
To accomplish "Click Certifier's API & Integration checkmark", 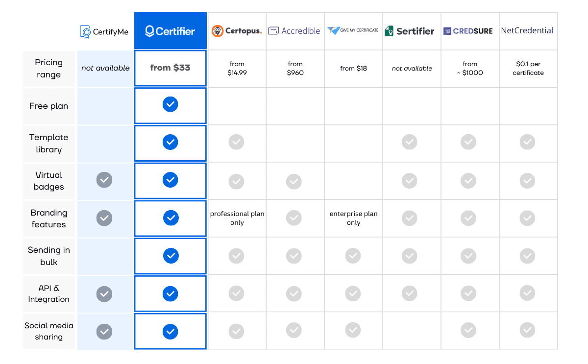I will 170,293.
